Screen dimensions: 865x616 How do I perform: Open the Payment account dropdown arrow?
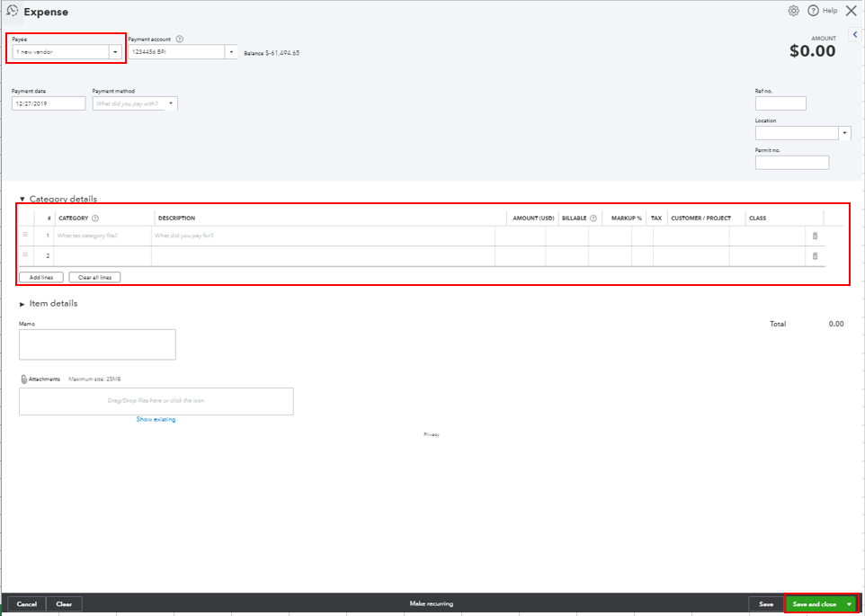(x=231, y=52)
